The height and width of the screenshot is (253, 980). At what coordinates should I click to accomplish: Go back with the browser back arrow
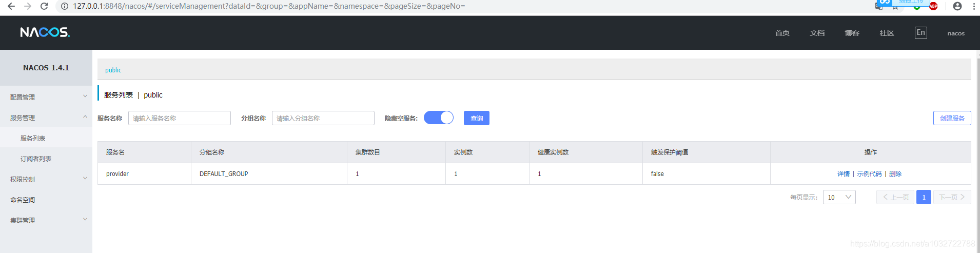point(11,6)
